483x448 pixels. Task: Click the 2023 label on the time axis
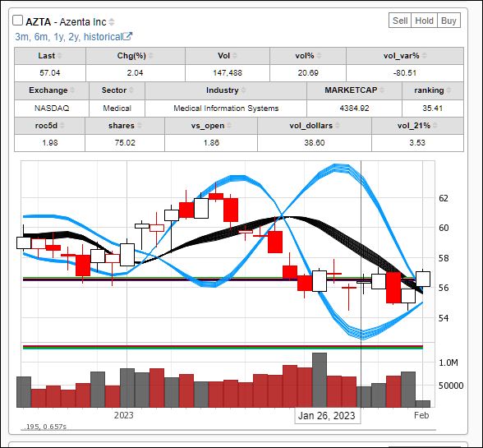coord(124,415)
